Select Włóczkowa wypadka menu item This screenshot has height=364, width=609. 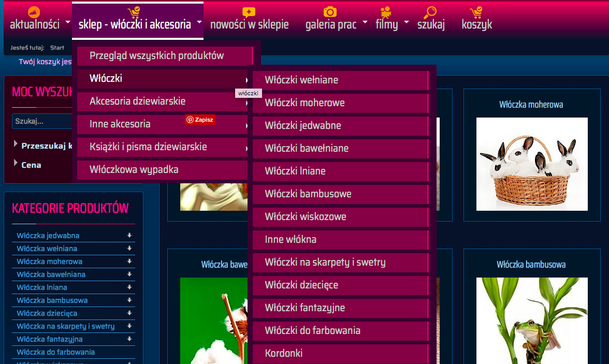coord(163,170)
